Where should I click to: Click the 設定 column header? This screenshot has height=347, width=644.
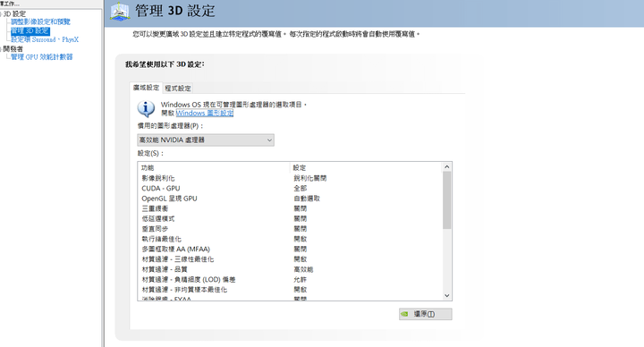point(367,167)
